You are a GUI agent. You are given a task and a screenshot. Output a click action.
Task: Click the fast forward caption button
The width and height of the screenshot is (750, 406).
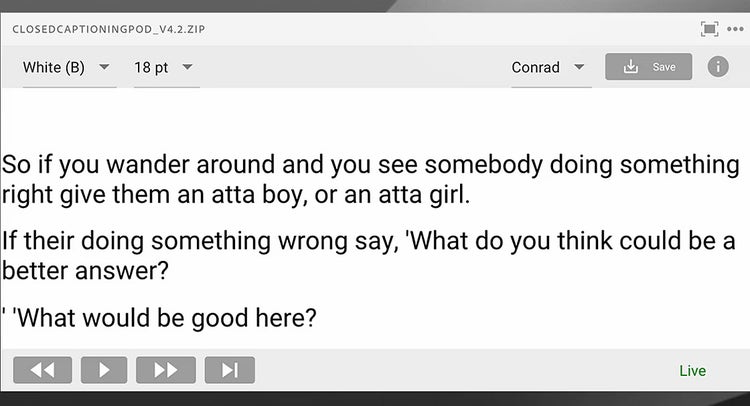(x=166, y=370)
